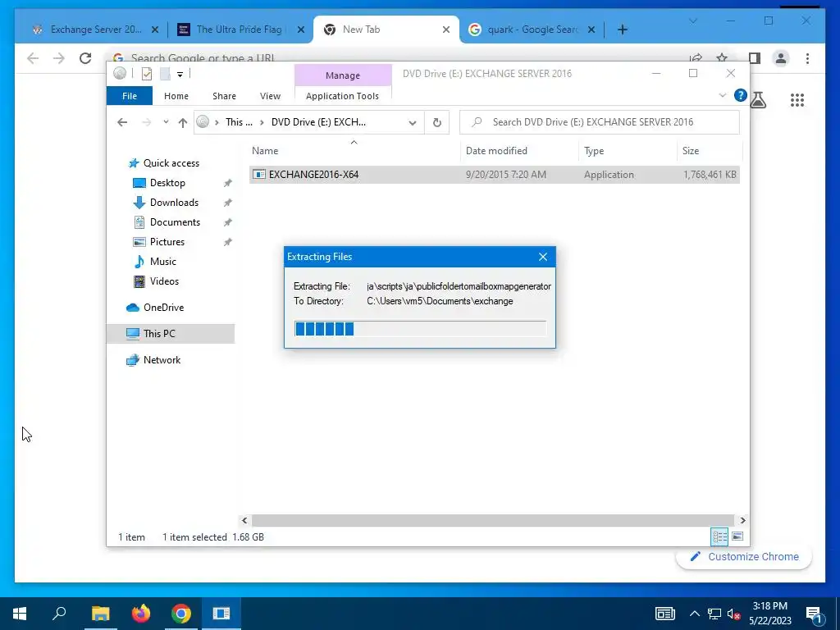Expand chevron before DVD Drive breadcrumb
Screen dimensions: 840x630
coord(262,122)
